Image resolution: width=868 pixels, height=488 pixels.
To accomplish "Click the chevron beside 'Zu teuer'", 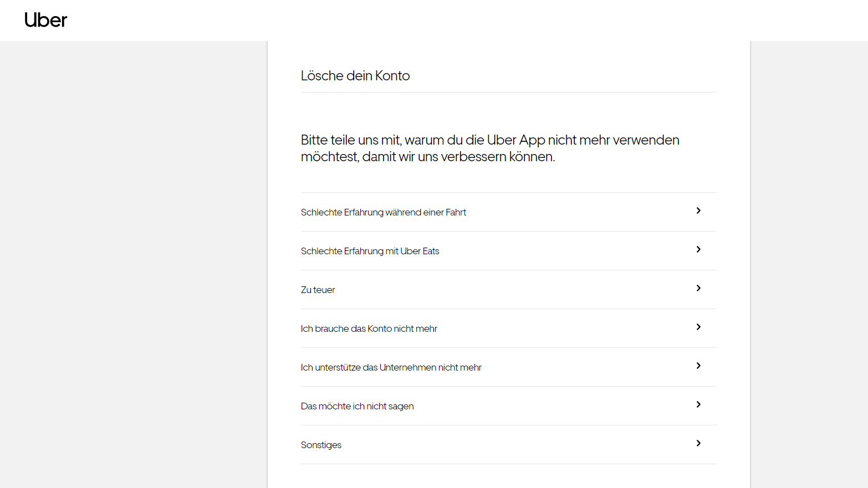I will tap(698, 289).
